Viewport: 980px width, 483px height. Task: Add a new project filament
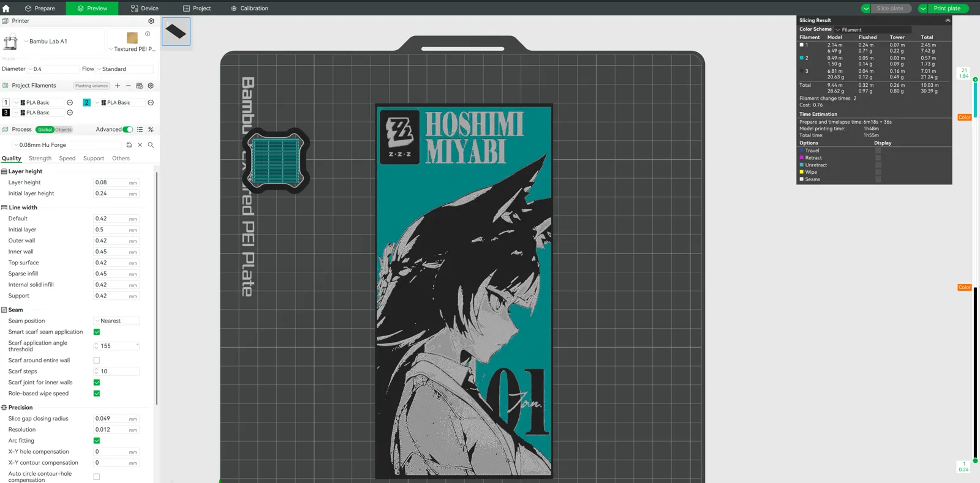click(118, 86)
